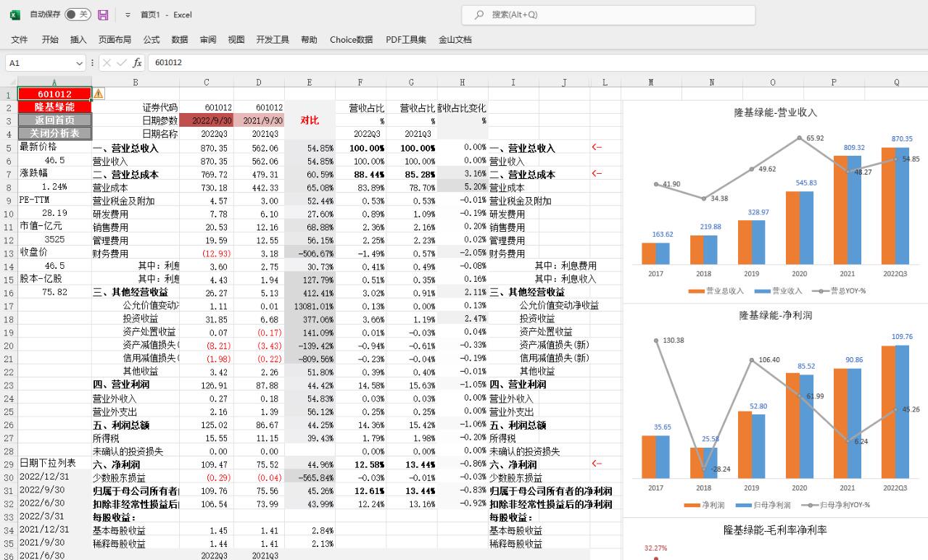Select row header 13

point(9,253)
